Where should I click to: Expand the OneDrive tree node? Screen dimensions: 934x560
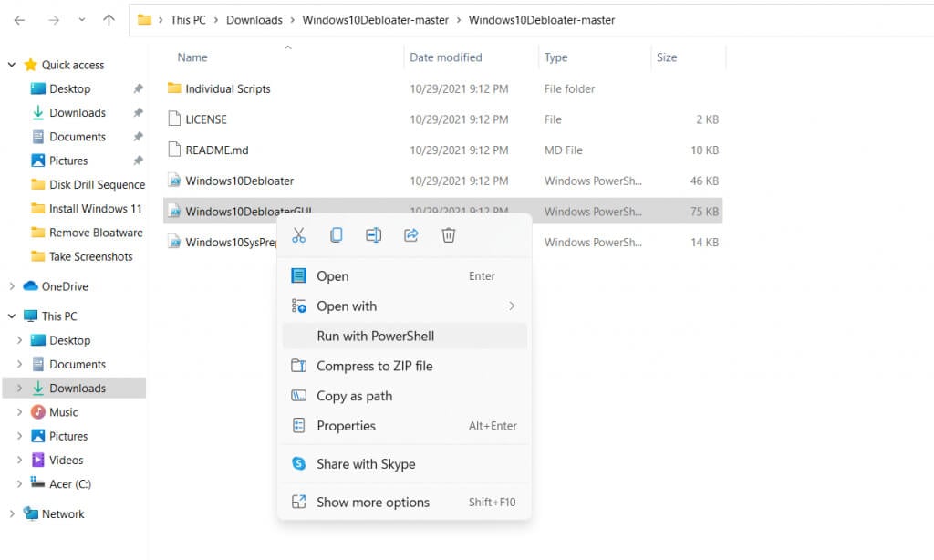point(12,286)
